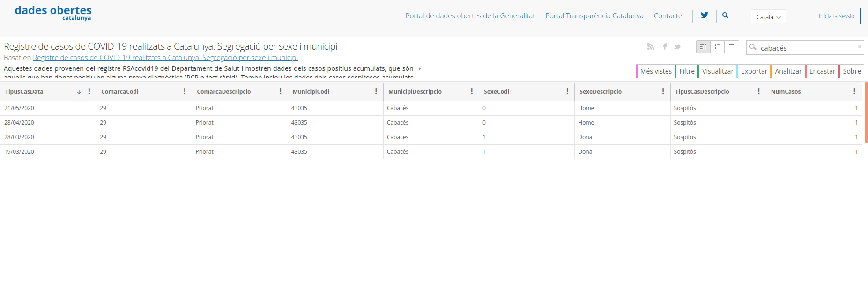Screen dimensions: 868x301
Task: Open the Exportar tab
Action: pyautogui.click(x=754, y=71)
